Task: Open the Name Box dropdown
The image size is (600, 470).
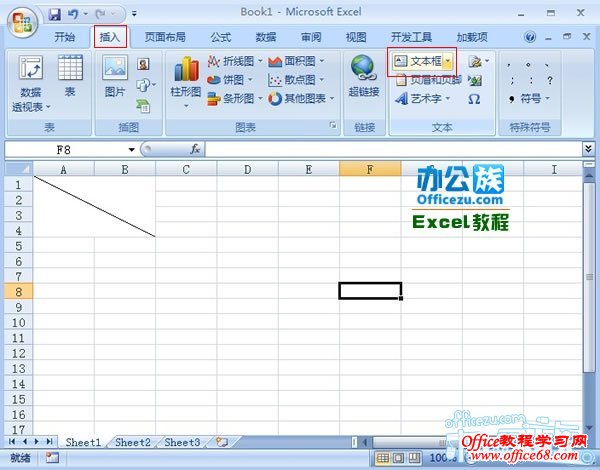Action: [x=132, y=149]
